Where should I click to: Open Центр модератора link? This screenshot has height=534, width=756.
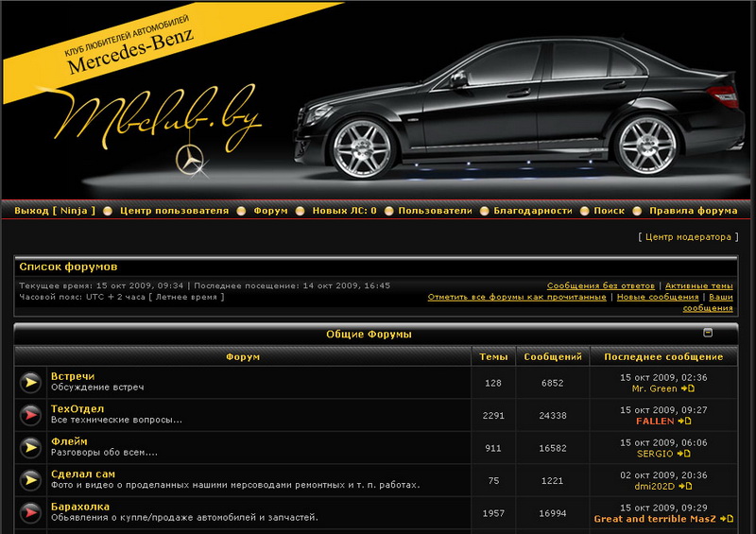coord(688,237)
